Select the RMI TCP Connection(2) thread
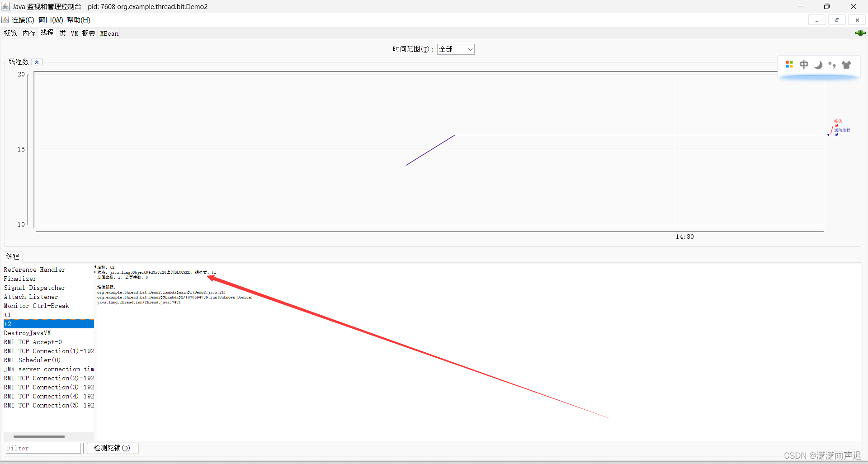The height and width of the screenshot is (464, 868). tap(49, 378)
